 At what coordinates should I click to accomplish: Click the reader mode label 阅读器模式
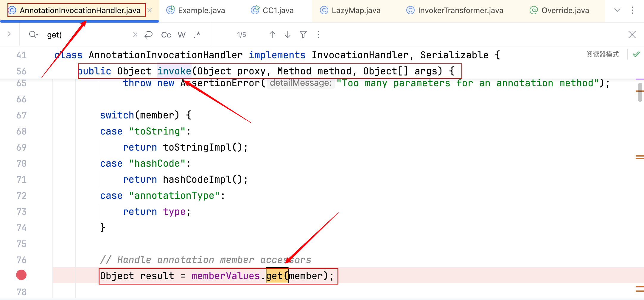(x=602, y=54)
